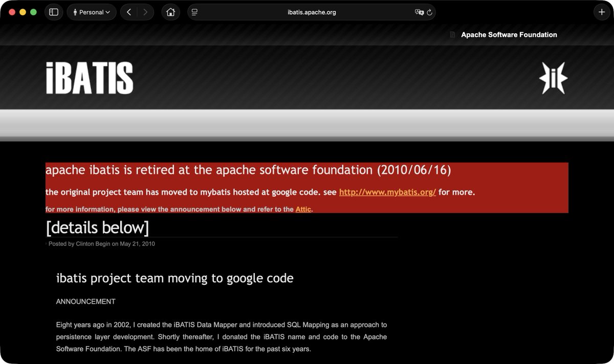Toggle the Safari sidebar button
The width and height of the screenshot is (614, 364).
tap(54, 12)
